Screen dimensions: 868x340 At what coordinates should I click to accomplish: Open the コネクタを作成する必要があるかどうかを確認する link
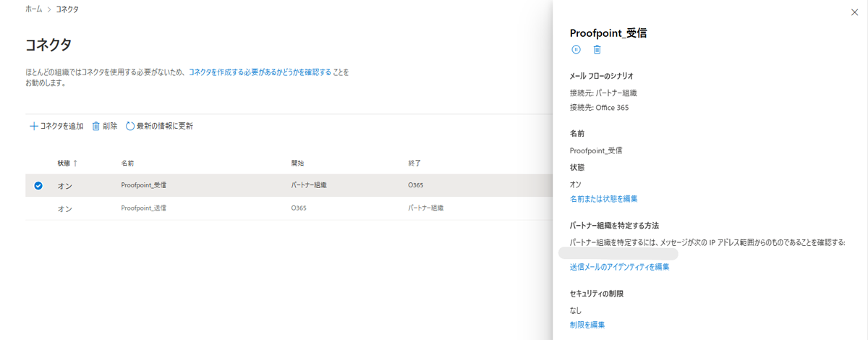[x=260, y=72]
